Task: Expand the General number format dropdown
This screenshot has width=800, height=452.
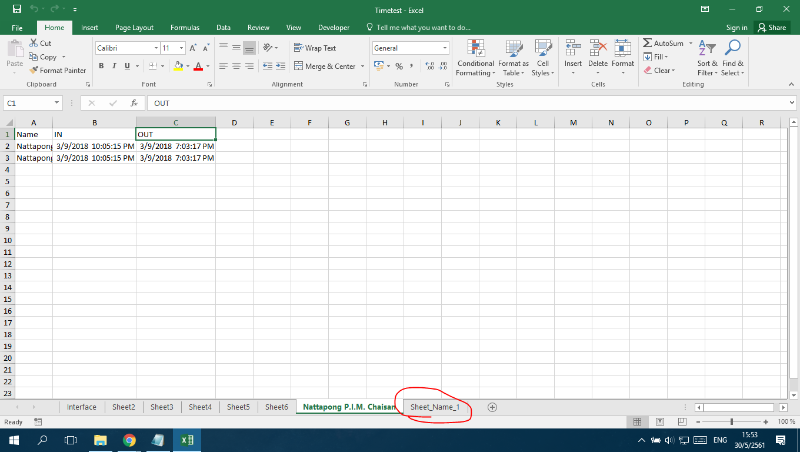Action: (x=444, y=48)
